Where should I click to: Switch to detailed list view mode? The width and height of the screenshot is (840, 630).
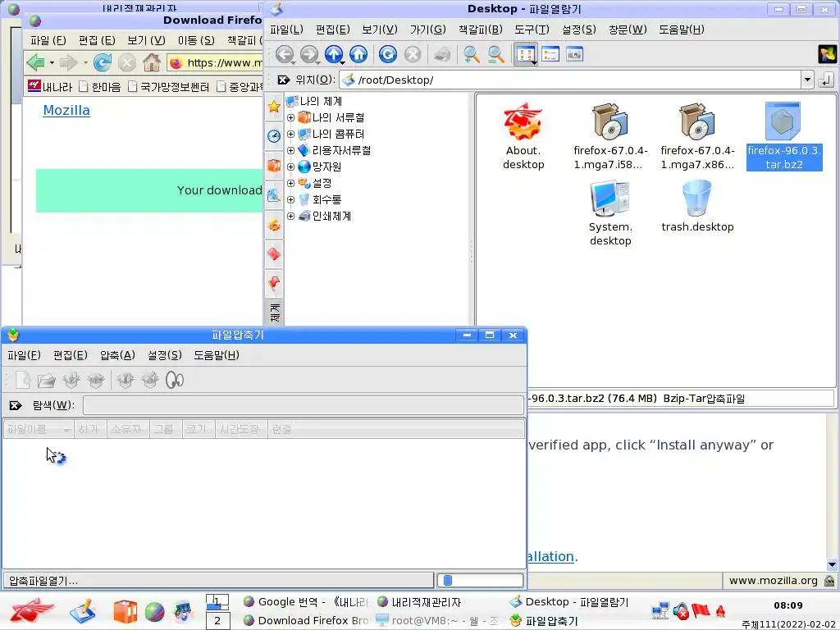[x=550, y=54]
